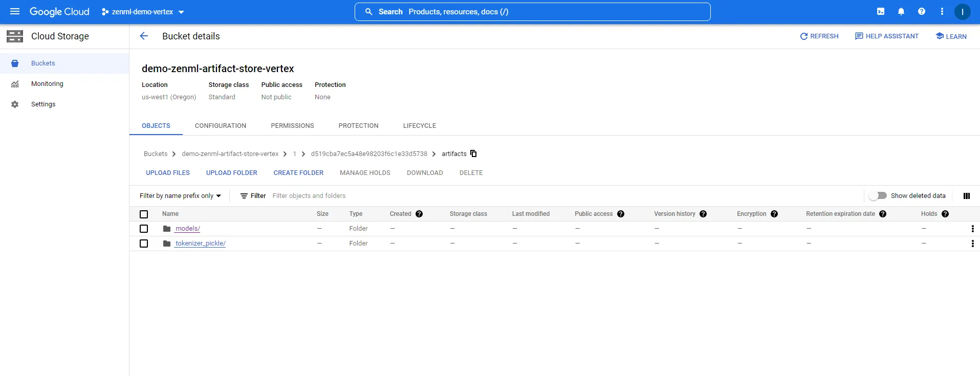This screenshot has height=376, width=980.
Task: Click MANAGE HOLDS button
Action: click(x=365, y=173)
